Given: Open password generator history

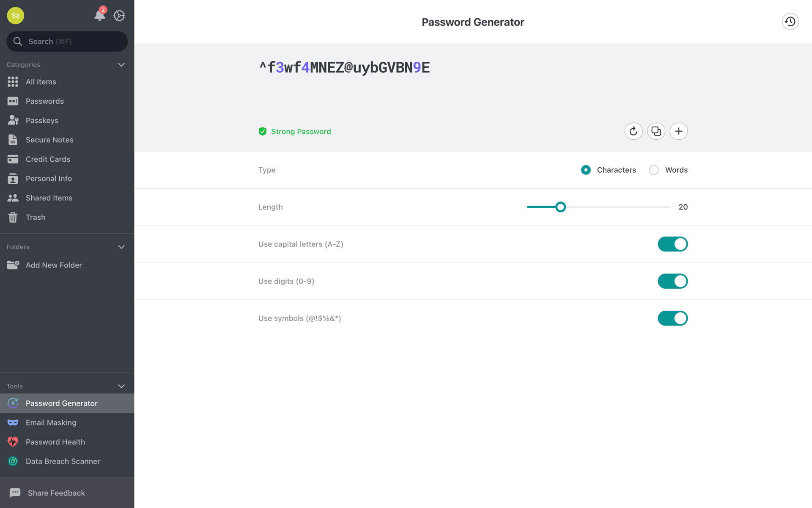Looking at the screenshot, I should (790, 22).
